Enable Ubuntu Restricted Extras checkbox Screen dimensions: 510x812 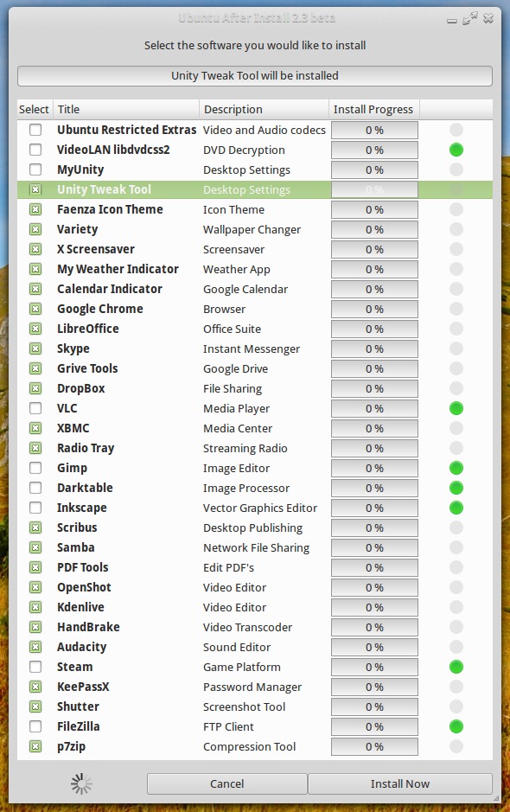[x=35, y=130]
